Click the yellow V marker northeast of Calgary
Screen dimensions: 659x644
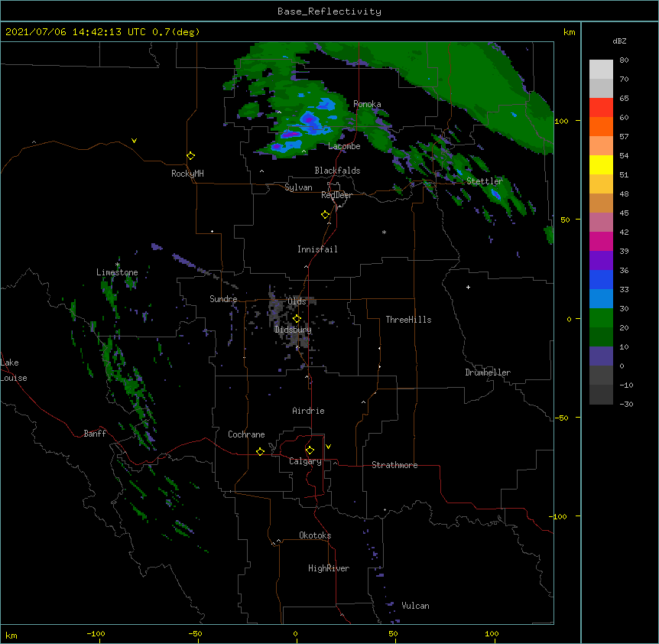pyautogui.click(x=328, y=447)
